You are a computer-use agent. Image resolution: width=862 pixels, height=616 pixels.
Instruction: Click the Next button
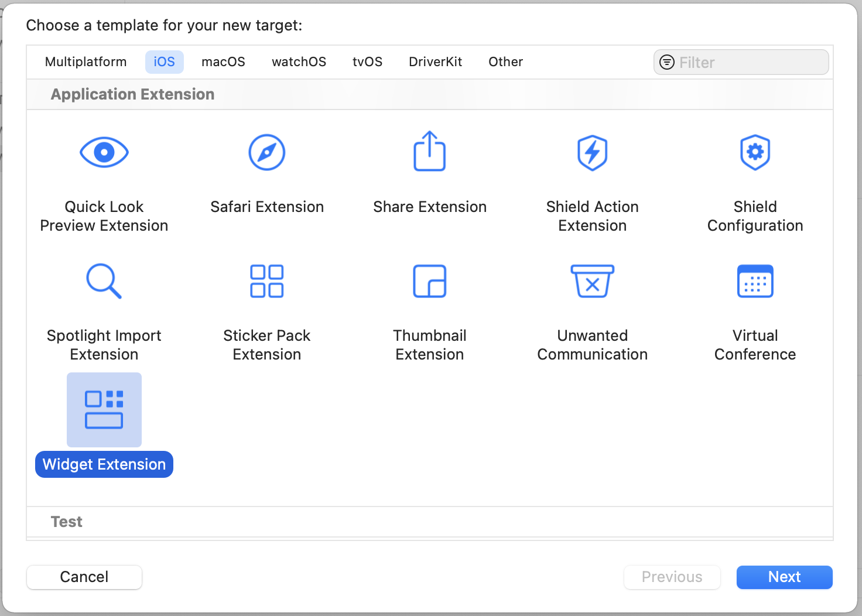click(x=784, y=577)
